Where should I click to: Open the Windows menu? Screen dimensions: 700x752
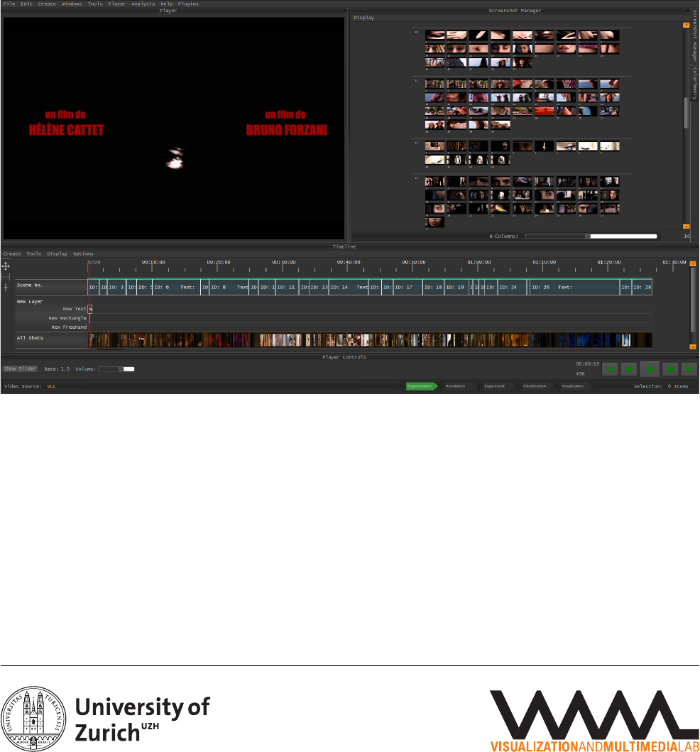click(72, 4)
